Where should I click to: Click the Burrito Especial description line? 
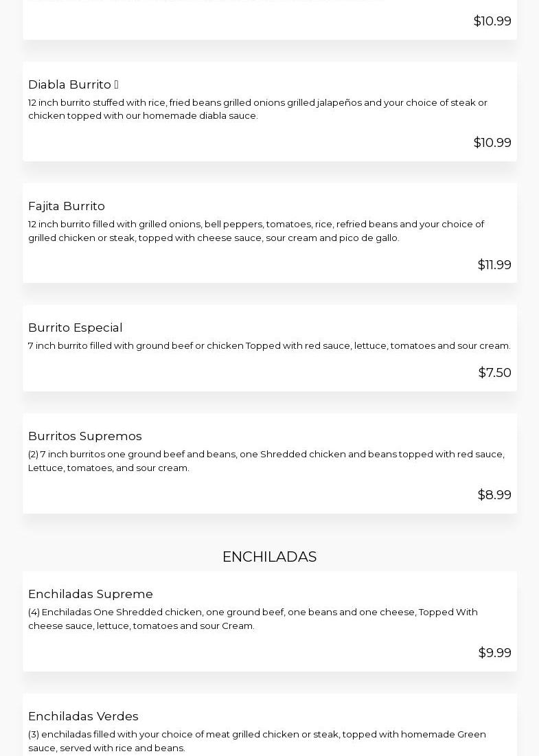(269, 346)
